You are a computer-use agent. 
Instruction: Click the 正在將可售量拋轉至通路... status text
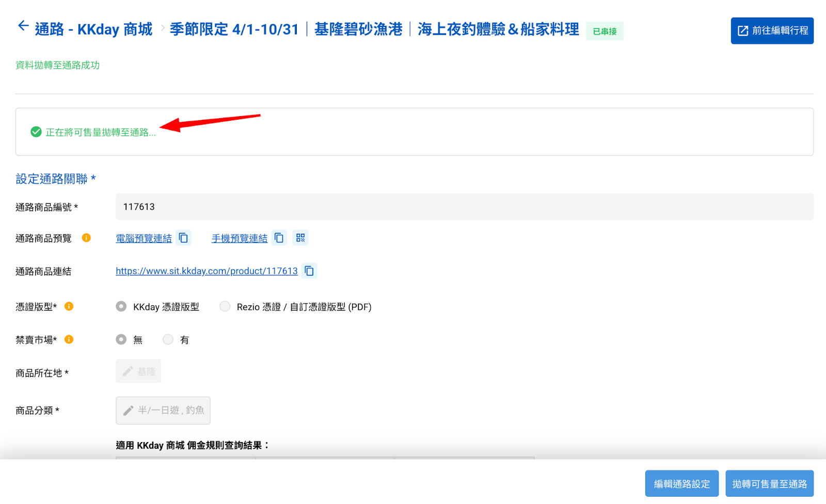point(100,133)
